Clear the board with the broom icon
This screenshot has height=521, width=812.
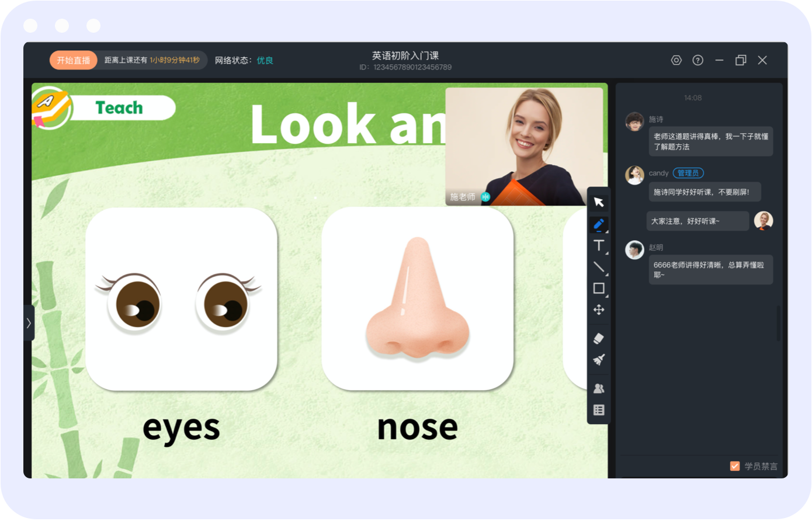coord(599,360)
